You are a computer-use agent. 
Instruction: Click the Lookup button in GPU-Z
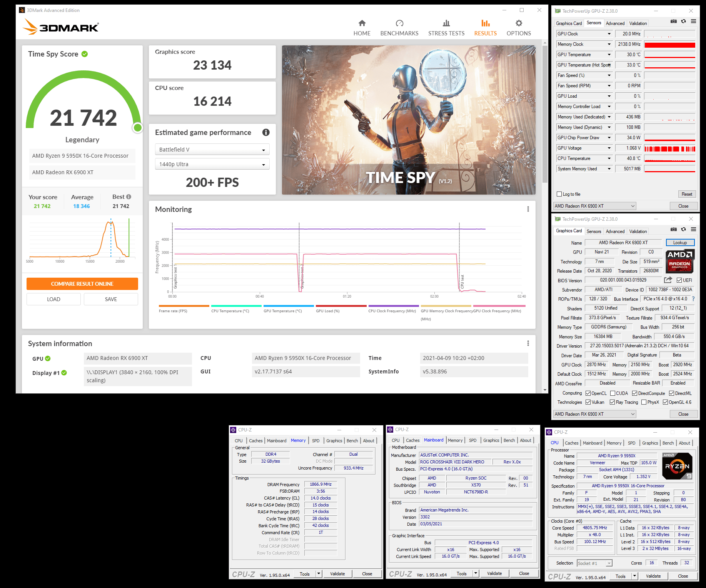(x=680, y=243)
